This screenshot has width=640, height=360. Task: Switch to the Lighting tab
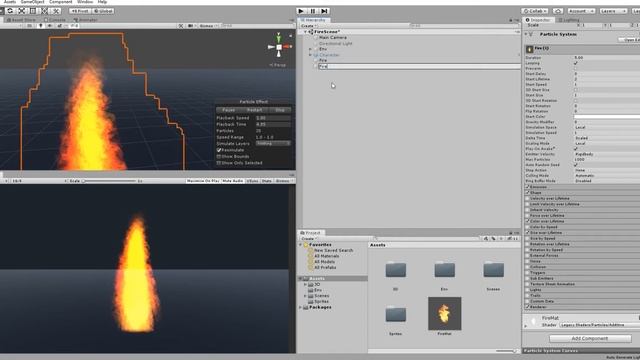pos(569,20)
